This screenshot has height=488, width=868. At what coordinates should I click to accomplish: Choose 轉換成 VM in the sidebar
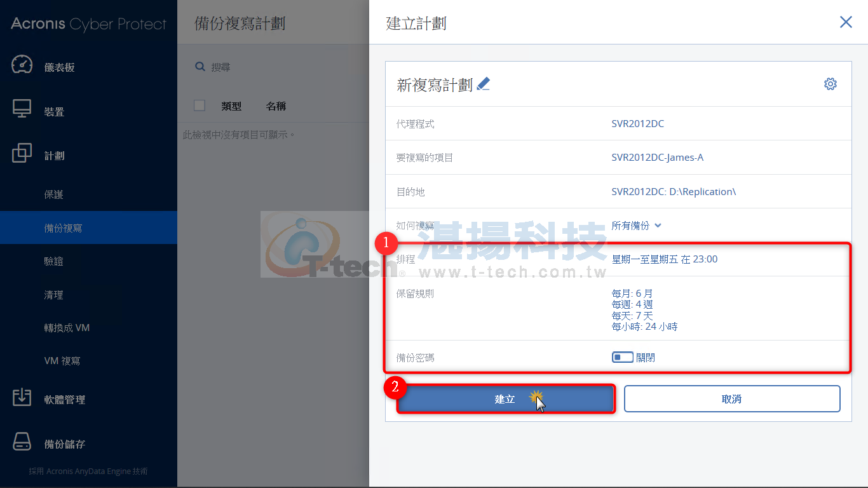point(67,328)
